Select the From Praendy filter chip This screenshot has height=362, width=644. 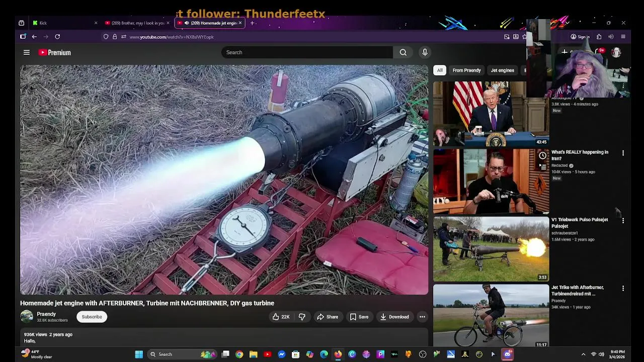click(466, 70)
